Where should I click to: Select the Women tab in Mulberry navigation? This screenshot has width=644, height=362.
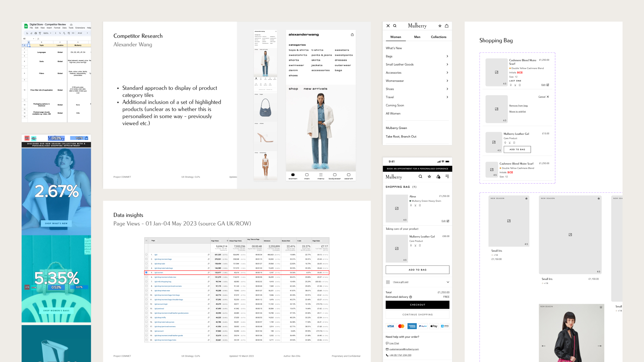(x=395, y=37)
